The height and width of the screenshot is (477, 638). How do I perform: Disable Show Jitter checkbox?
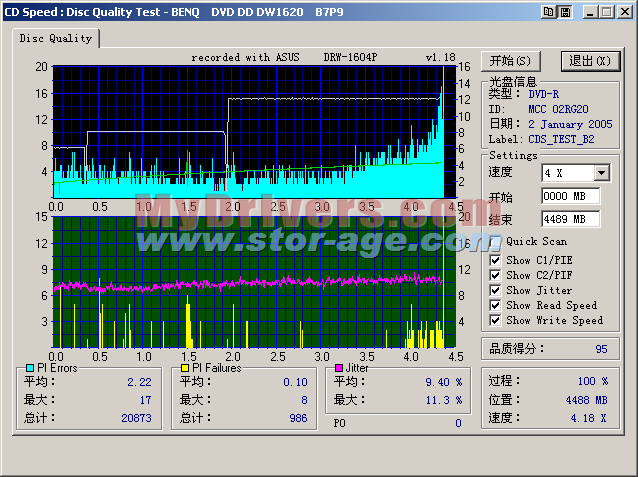[495, 290]
